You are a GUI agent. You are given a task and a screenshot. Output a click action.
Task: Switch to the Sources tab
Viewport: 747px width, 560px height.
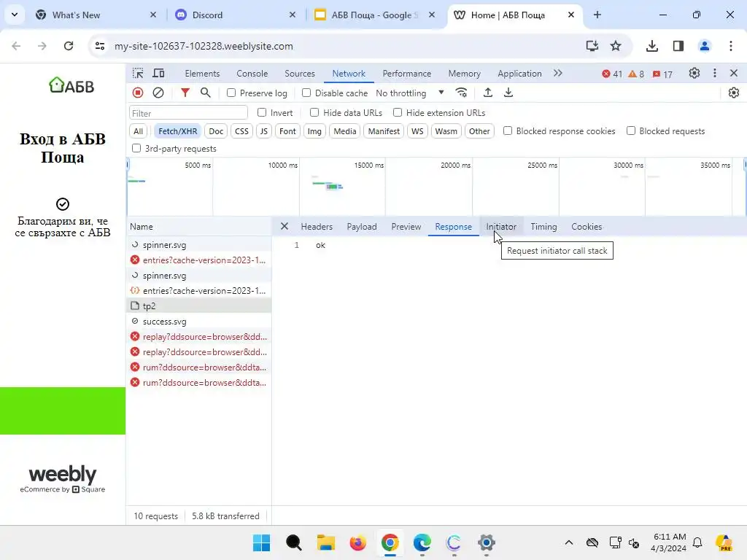pos(300,74)
